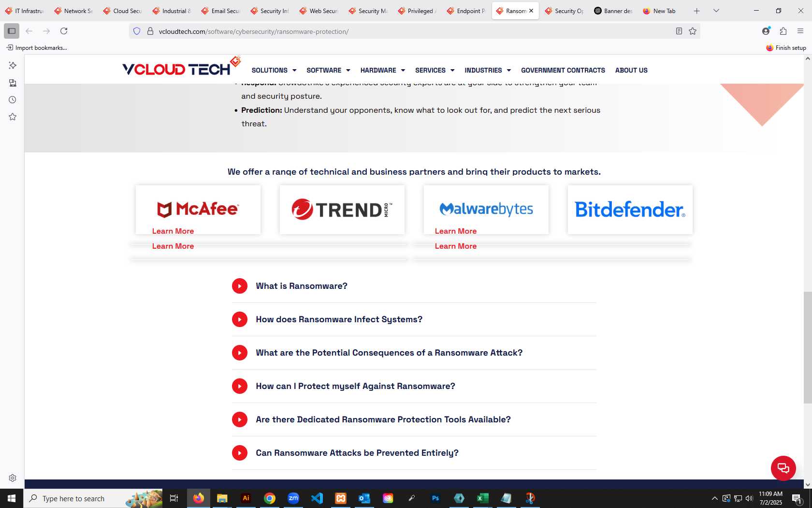Open the Firefox sidebar toggle icon
The image size is (812, 508).
(12, 31)
